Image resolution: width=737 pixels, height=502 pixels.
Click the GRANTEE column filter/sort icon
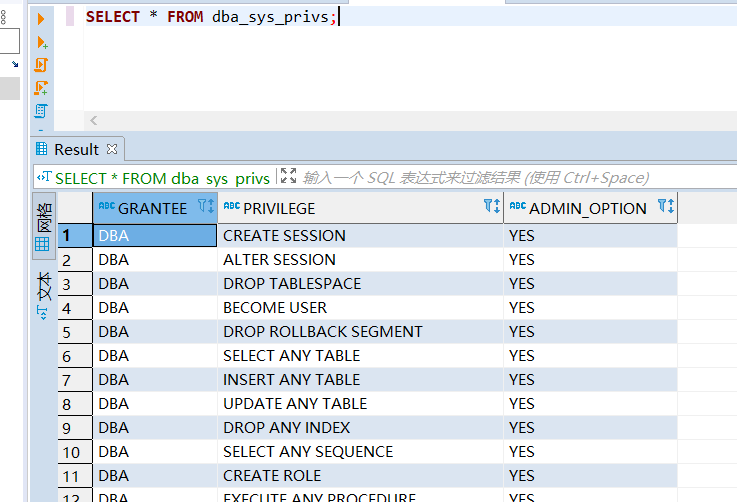click(x=206, y=207)
